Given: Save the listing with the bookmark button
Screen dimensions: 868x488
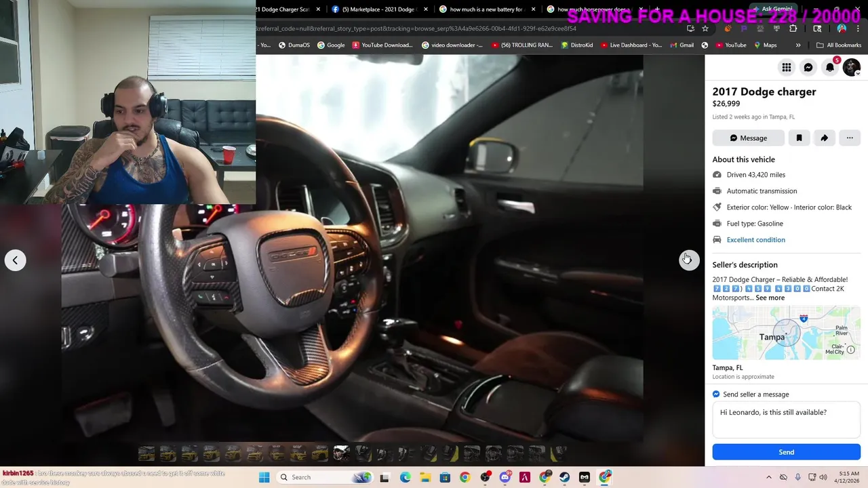Looking at the screenshot, I should [799, 138].
